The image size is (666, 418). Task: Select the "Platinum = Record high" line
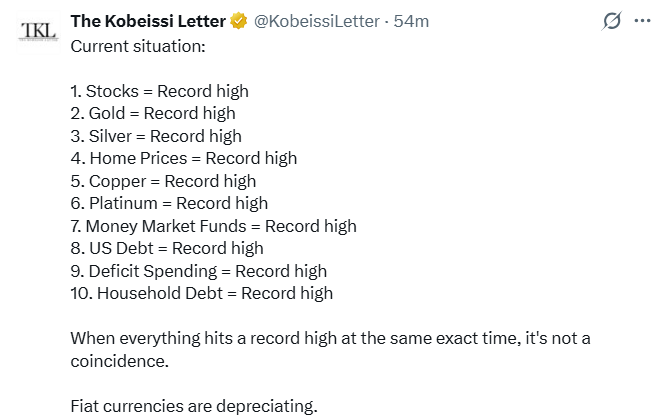pyautogui.click(x=169, y=203)
